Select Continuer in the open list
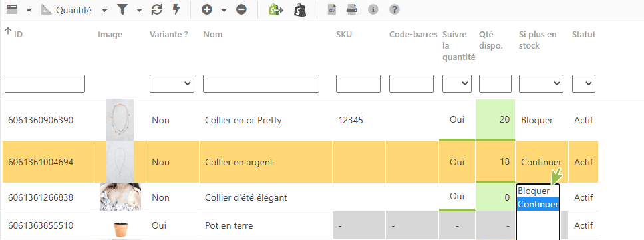Image resolution: width=644 pixels, height=240 pixels. point(538,204)
